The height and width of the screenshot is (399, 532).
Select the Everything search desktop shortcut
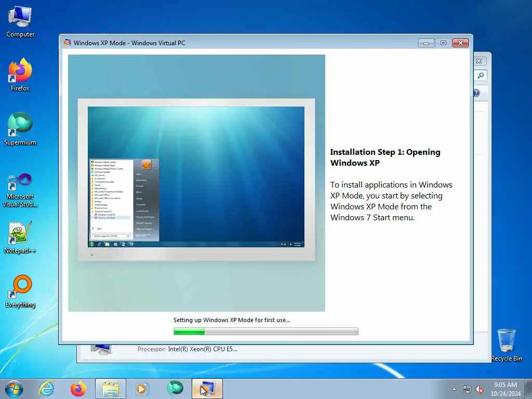[20, 291]
